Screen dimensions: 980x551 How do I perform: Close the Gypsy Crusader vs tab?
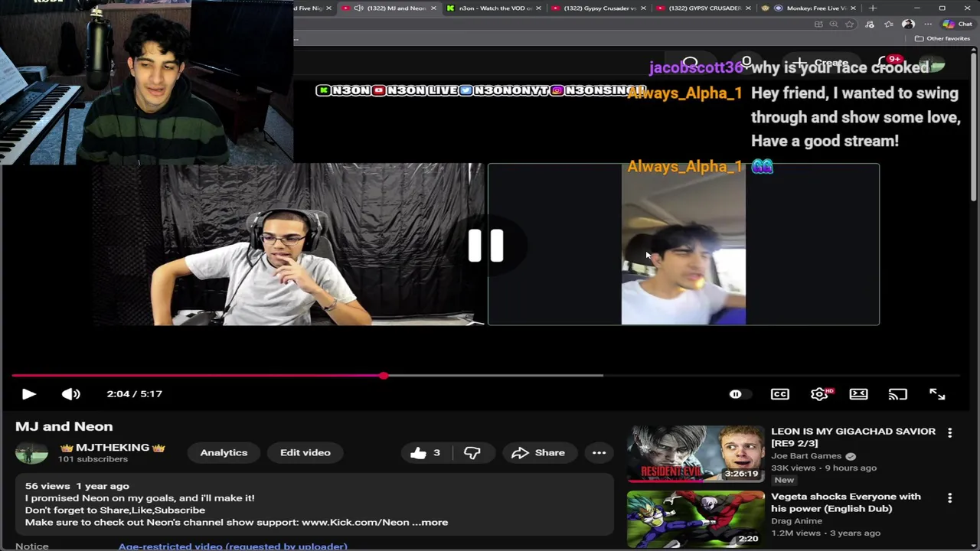coord(643,8)
